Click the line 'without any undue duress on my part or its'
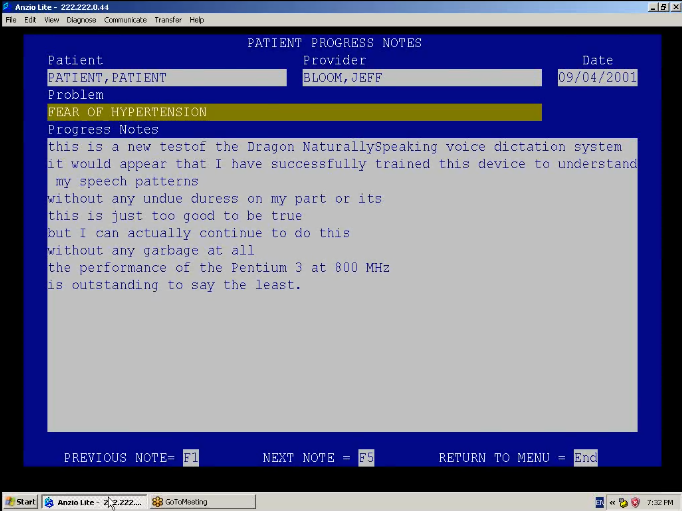The image size is (682, 511). click(215, 199)
